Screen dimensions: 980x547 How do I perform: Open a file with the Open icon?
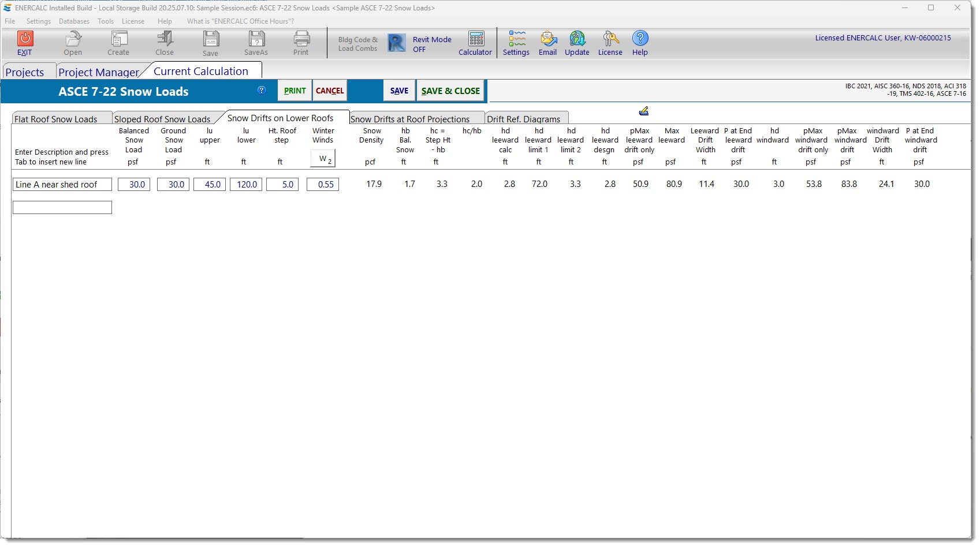tap(73, 39)
